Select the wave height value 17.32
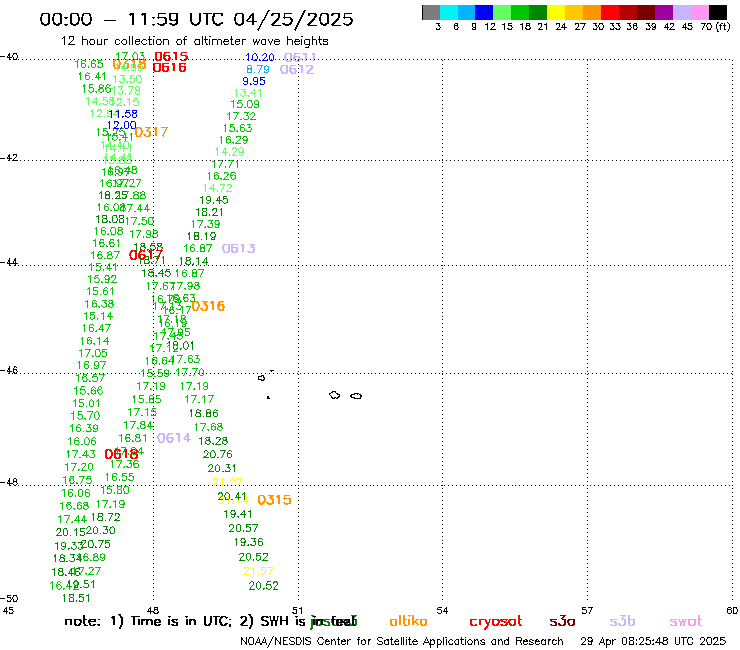 241,116
